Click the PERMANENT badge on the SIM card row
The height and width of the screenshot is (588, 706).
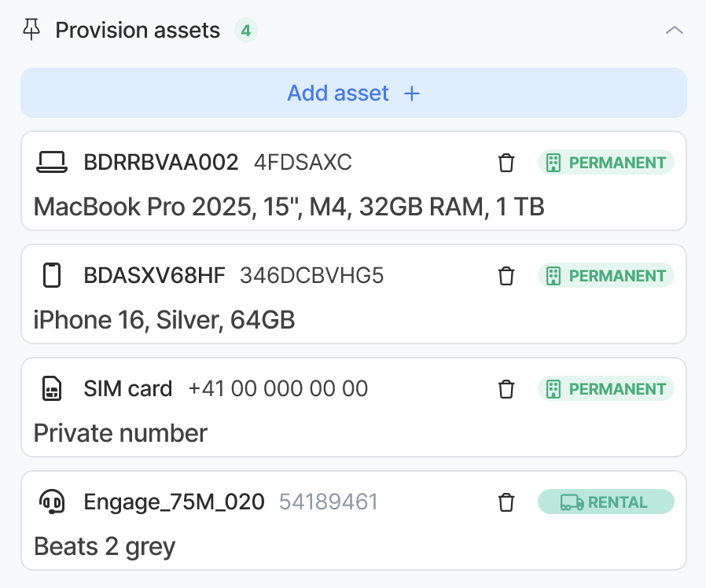605,389
